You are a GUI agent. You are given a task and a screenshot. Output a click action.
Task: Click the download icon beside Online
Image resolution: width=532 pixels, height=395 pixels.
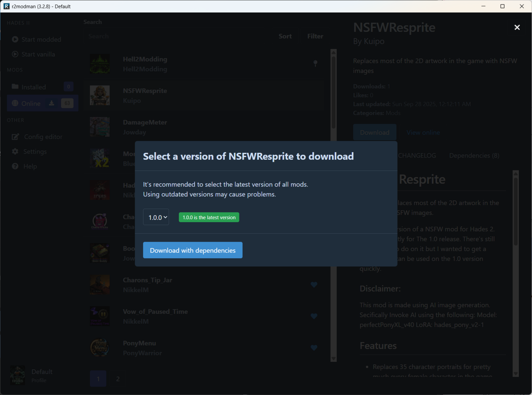point(52,103)
